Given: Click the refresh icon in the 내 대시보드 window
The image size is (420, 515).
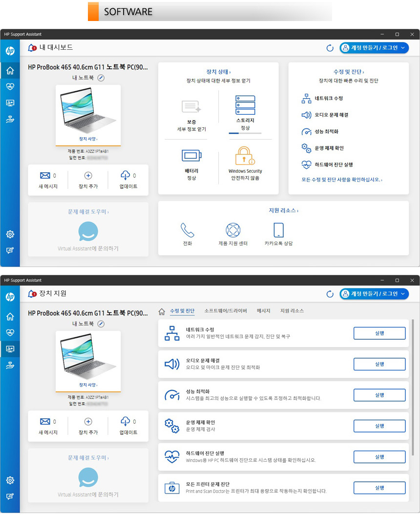Looking at the screenshot, I should tap(330, 48).
